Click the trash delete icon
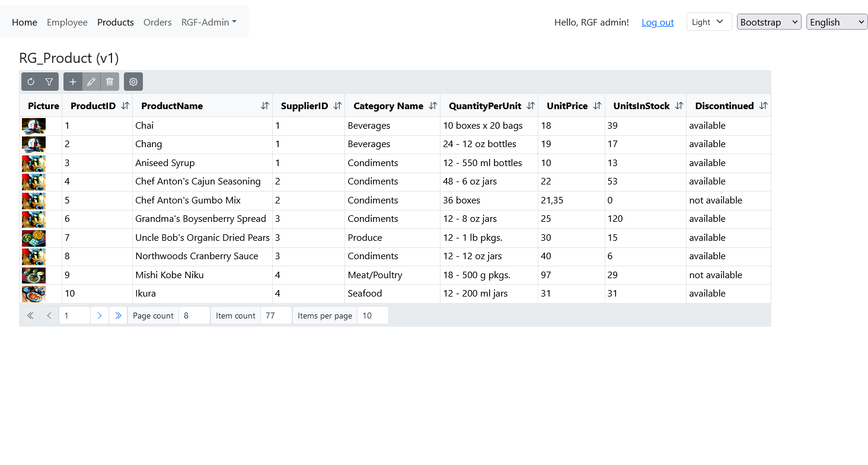Screen dimensions: 868x465 click(x=110, y=82)
